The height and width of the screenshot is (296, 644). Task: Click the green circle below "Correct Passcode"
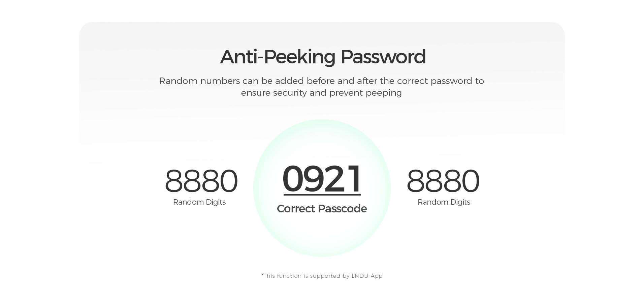pos(322,236)
